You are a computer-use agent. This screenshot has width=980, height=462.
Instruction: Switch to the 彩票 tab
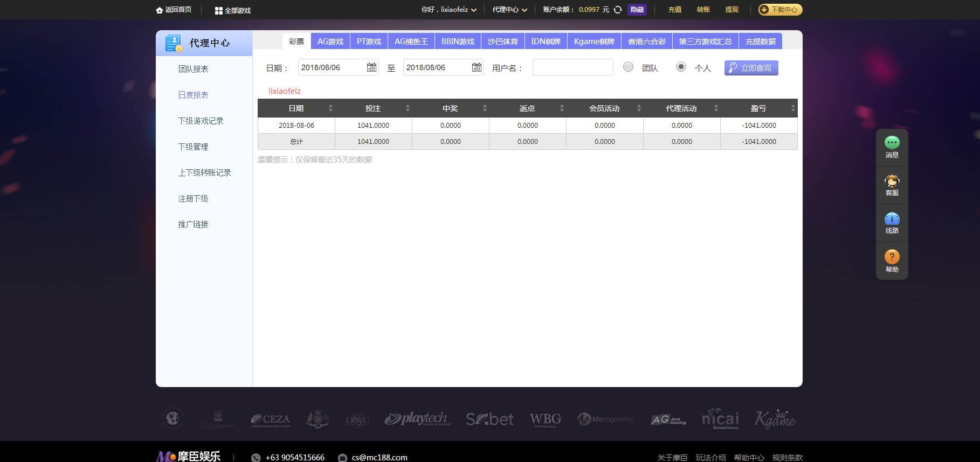pyautogui.click(x=296, y=42)
